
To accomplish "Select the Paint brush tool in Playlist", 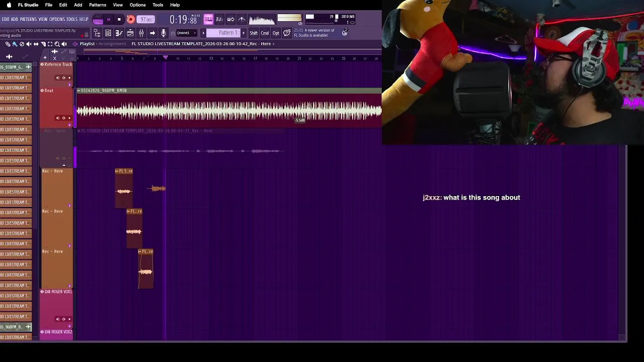I will tap(15, 44).
